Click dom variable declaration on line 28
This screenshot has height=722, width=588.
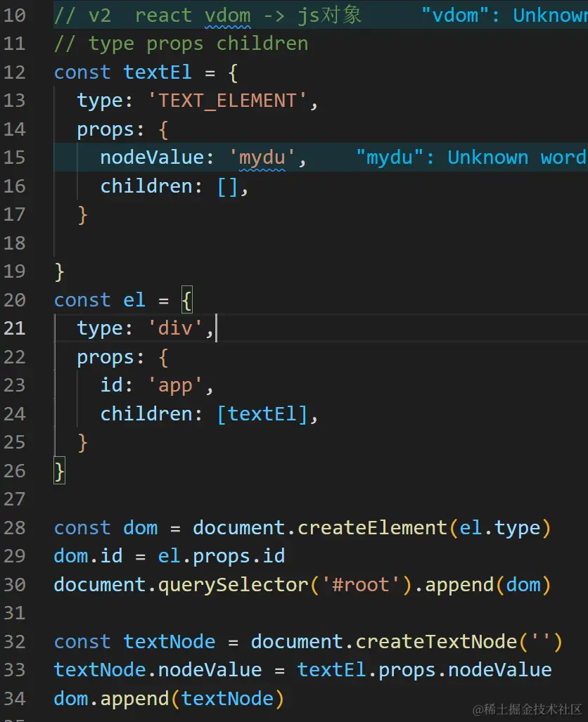coord(141,528)
